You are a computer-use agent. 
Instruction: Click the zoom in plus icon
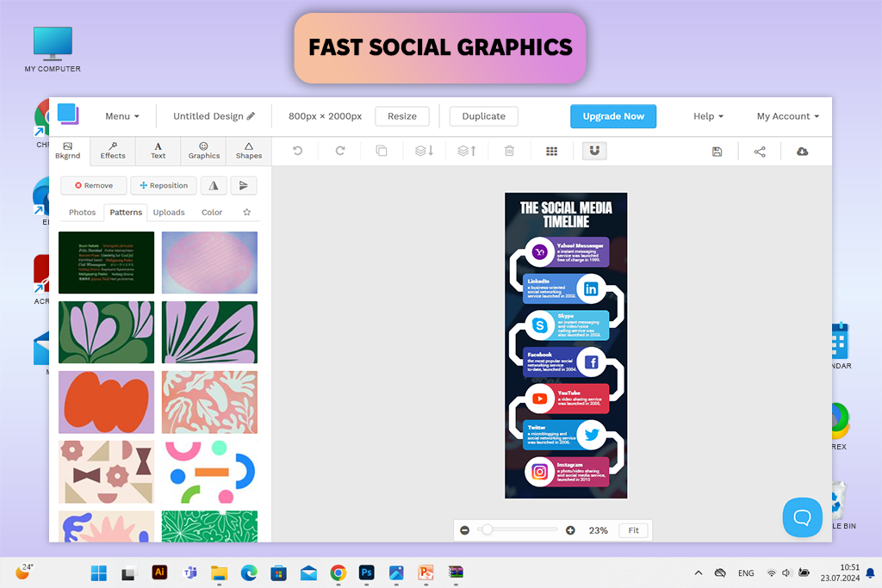[570, 530]
